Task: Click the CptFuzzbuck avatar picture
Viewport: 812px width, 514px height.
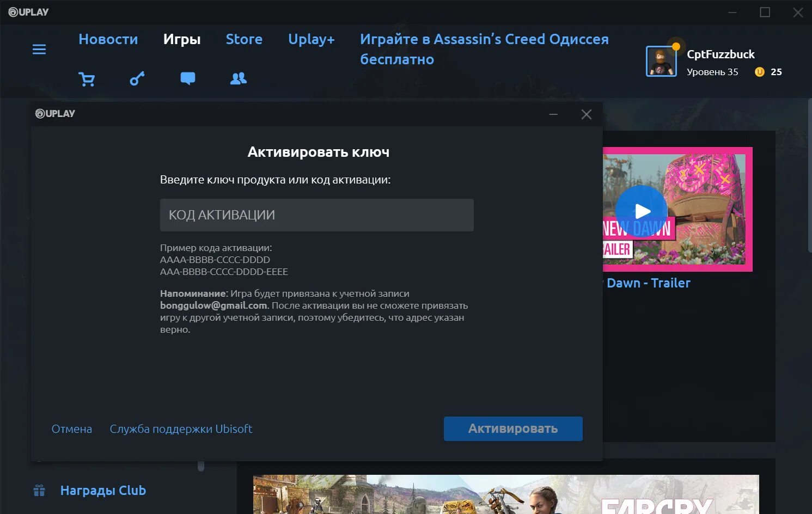Action: coord(661,62)
